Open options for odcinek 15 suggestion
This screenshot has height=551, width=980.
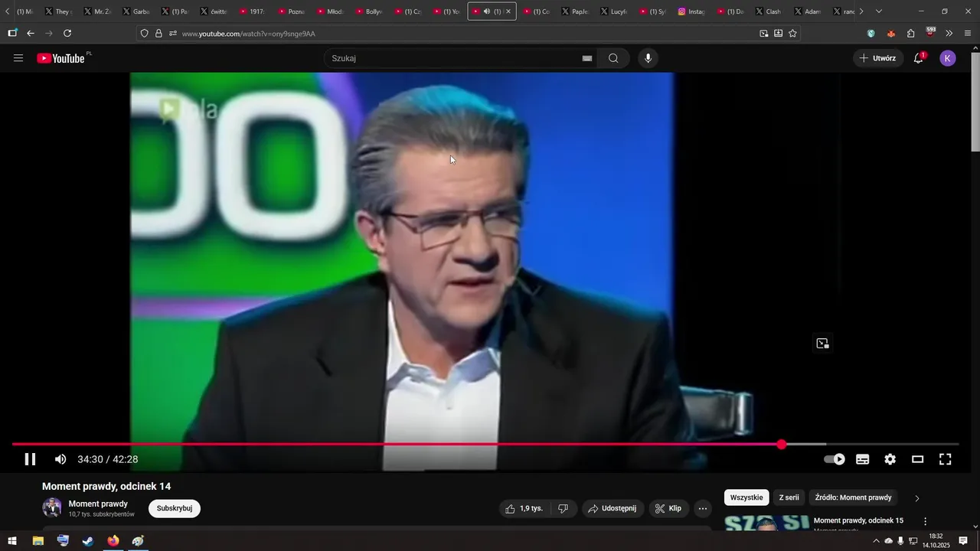click(925, 521)
